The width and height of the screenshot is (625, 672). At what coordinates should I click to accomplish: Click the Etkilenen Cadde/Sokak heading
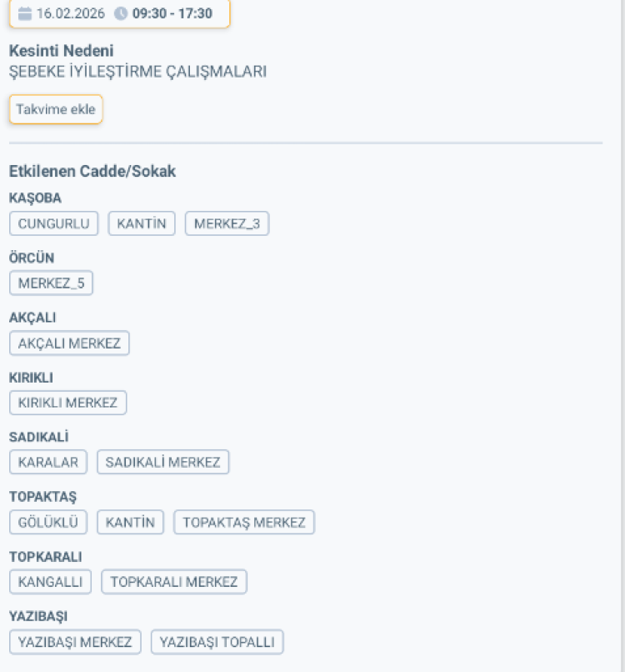click(x=92, y=171)
